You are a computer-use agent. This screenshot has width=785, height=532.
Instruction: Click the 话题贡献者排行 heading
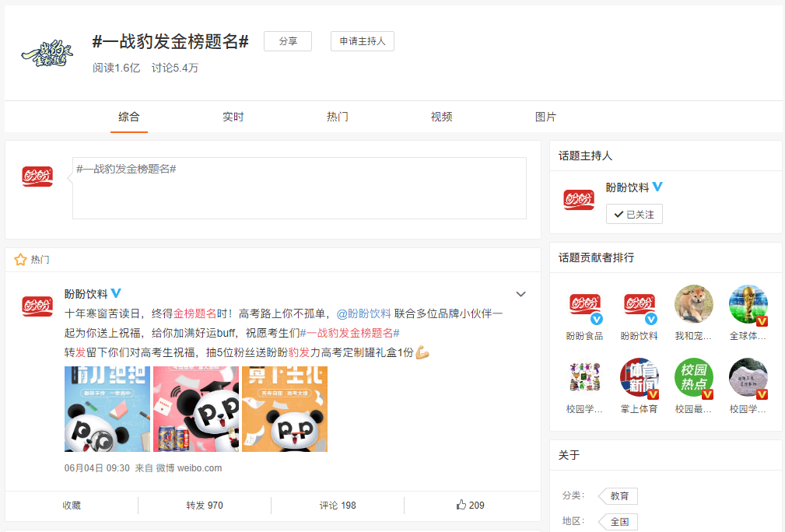(x=596, y=257)
